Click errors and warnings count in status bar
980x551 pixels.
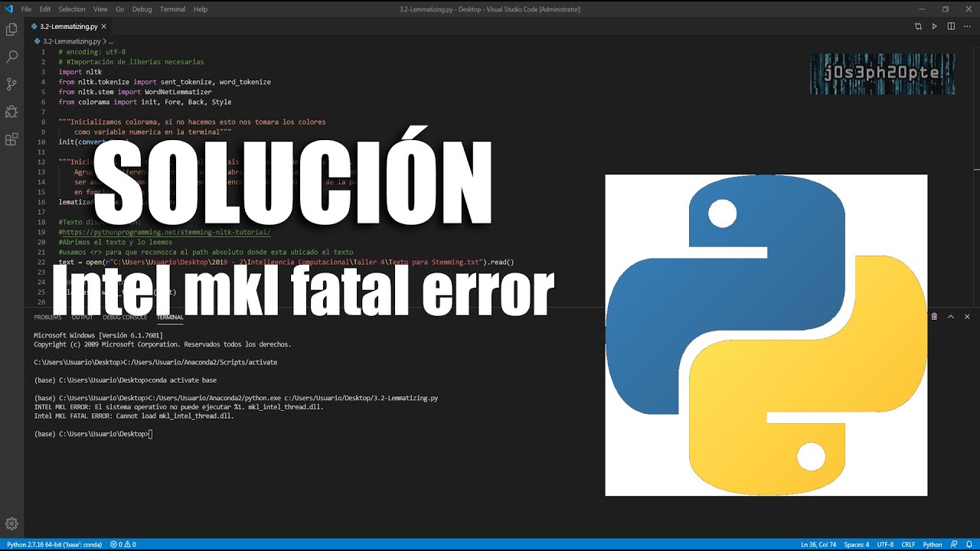pos(122,545)
